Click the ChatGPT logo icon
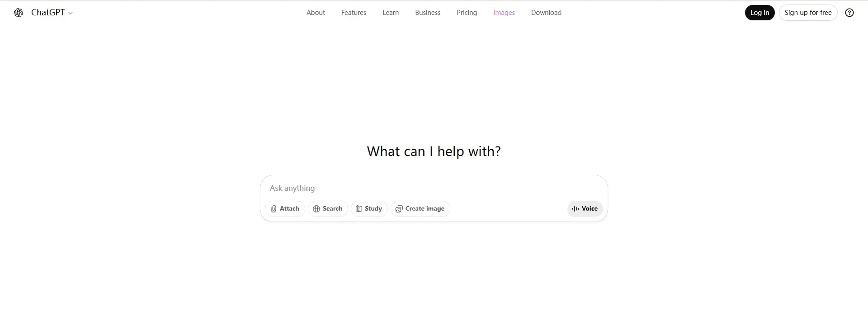The height and width of the screenshot is (320, 868). coord(19,13)
